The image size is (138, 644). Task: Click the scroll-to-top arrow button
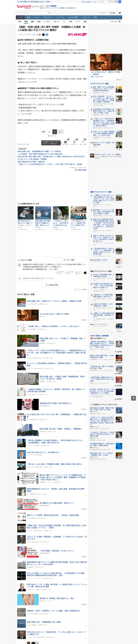tap(133, 398)
